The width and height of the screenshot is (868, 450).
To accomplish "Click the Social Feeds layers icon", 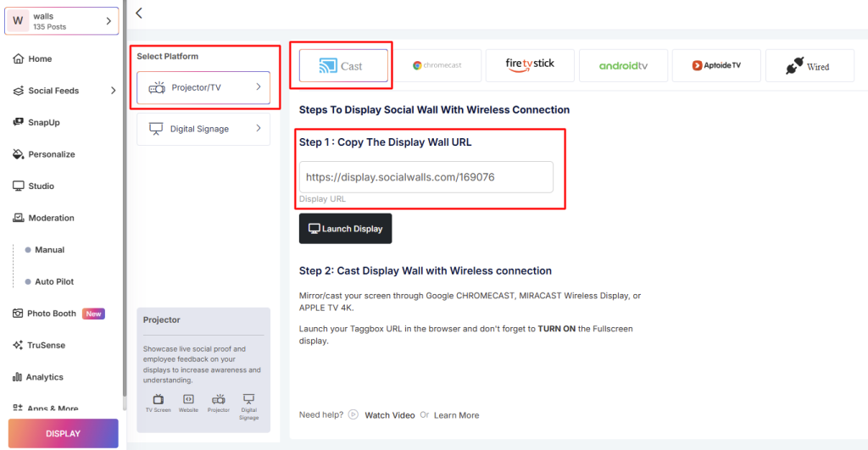I will [x=19, y=90].
